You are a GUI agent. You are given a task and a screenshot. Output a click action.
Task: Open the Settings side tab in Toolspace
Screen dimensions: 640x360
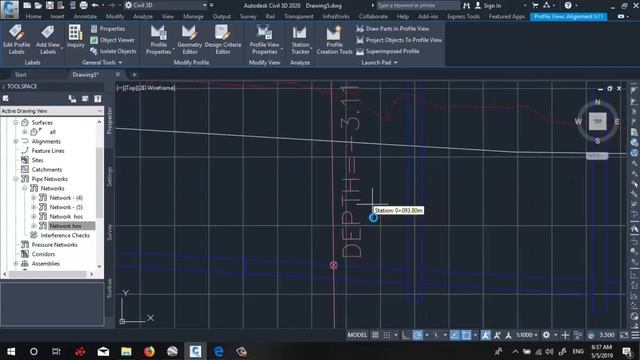[x=109, y=176]
